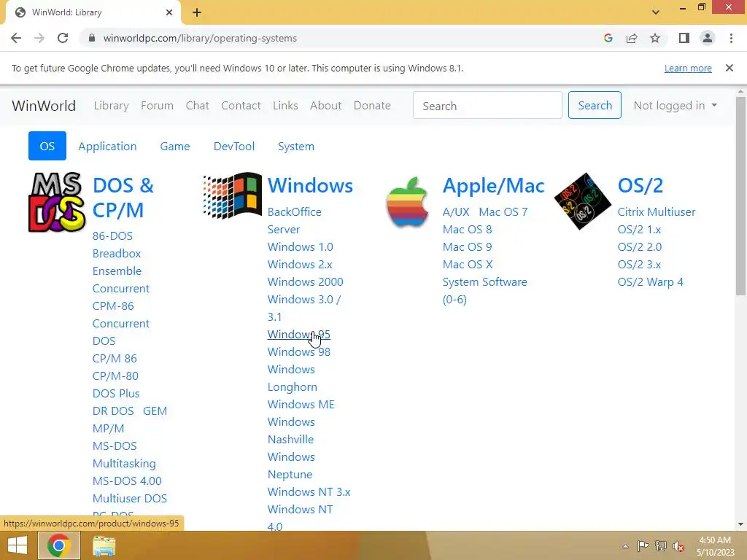Open Google search icon in address bar
Viewport: 747px width, 560px height.
pos(608,38)
